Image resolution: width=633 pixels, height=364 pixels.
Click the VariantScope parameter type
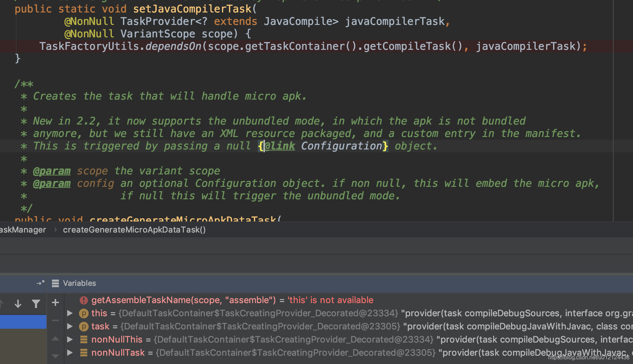(x=158, y=34)
